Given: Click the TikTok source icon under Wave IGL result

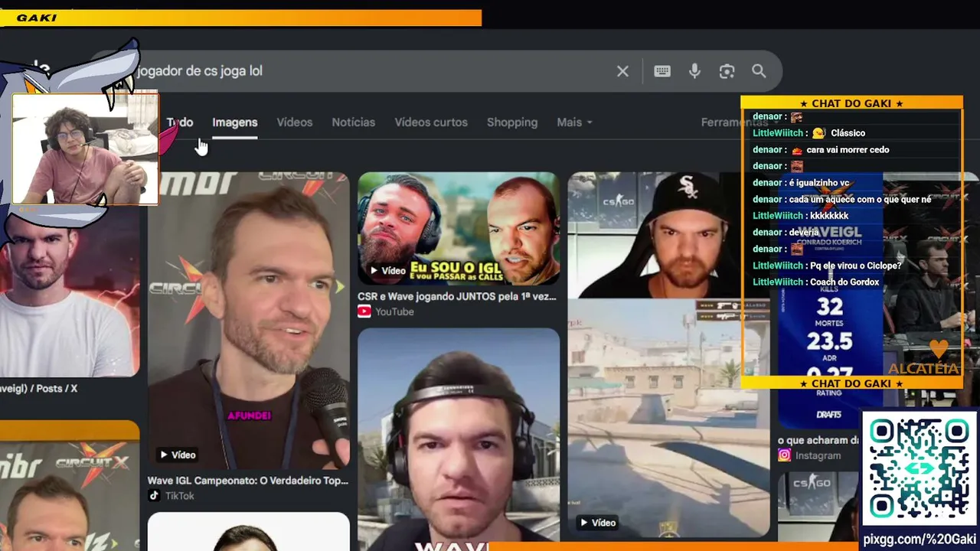Looking at the screenshot, I should [x=154, y=496].
